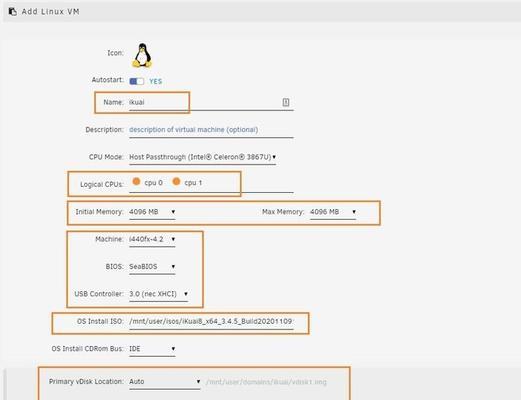
Task: Open the CPU Mode dropdown
Action: point(202,157)
